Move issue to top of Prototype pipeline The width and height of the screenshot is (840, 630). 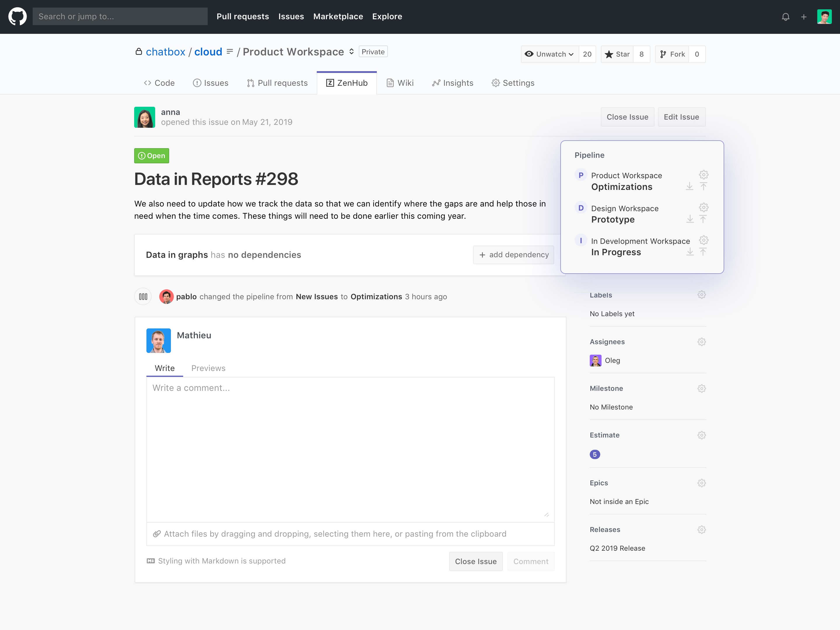(703, 219)
